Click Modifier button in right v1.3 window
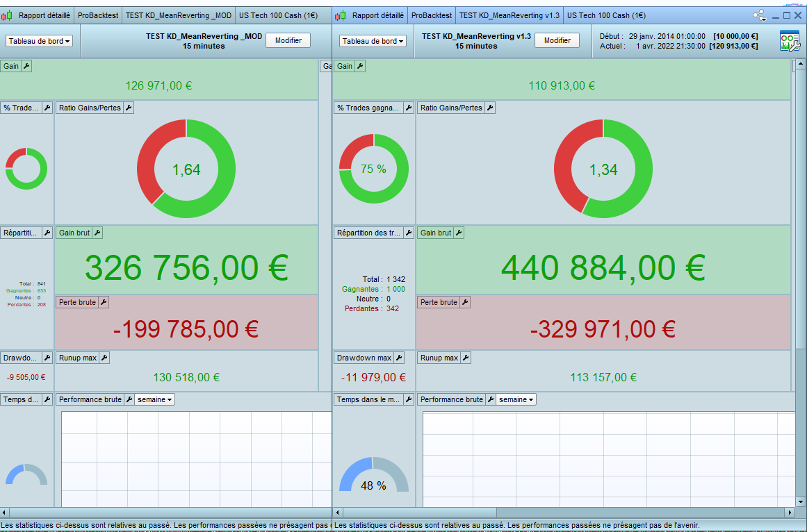807x532 pixels. [x=557, y=40]
